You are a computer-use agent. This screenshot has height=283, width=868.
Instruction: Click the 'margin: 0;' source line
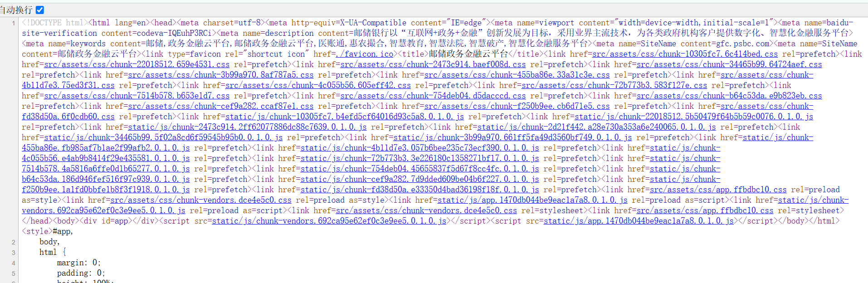point(79,263)
